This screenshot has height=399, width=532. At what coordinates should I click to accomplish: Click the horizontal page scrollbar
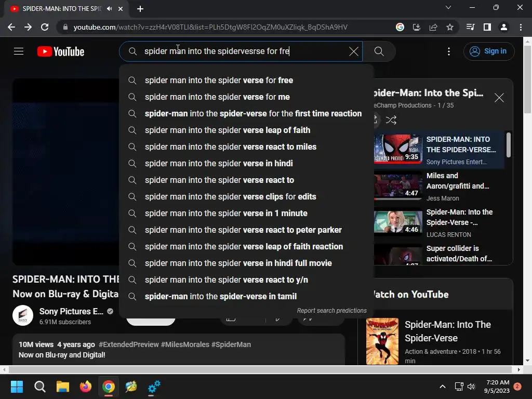(x=260, y=369)
